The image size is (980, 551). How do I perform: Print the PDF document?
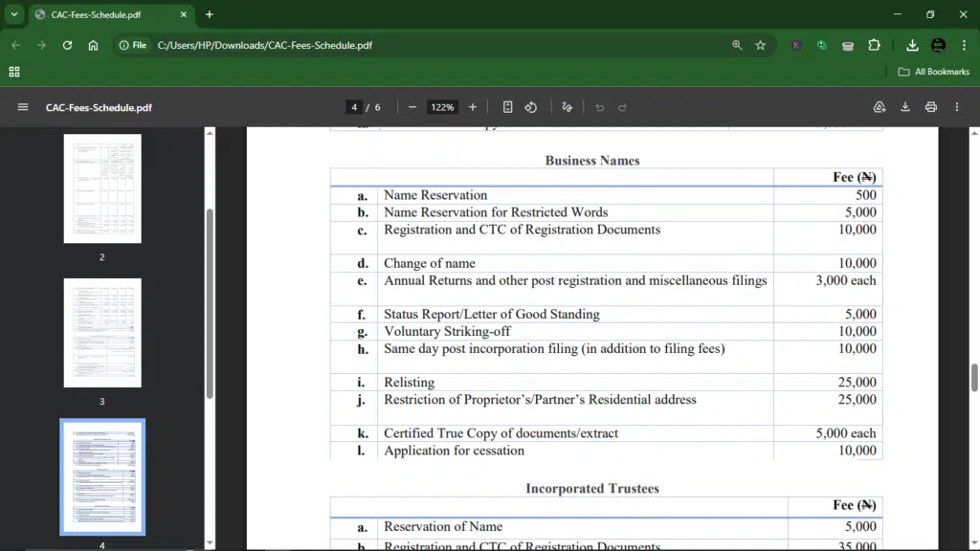[x=931, y=107]
